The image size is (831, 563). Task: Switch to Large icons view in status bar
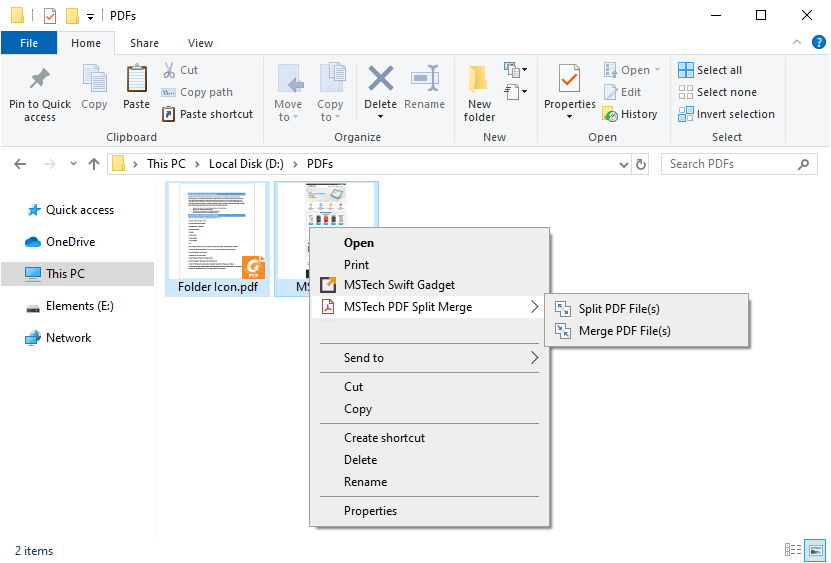pyautogui.click(x=815, y=550)
